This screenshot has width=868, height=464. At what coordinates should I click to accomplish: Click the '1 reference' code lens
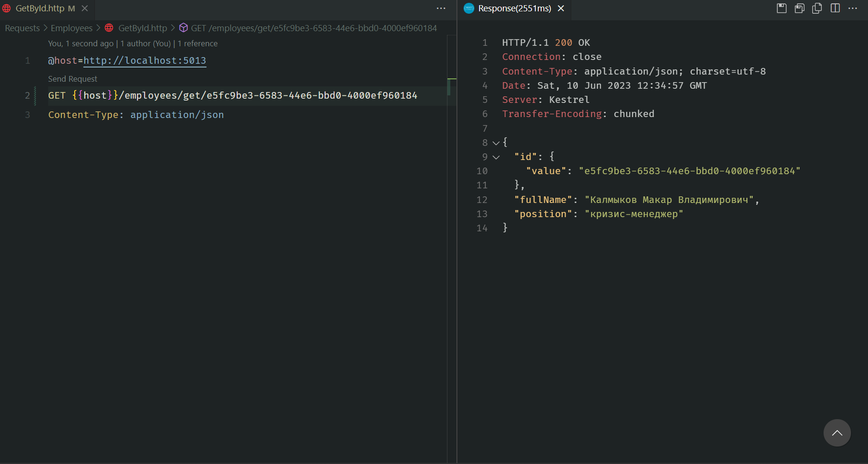click(x=198, y=43)
